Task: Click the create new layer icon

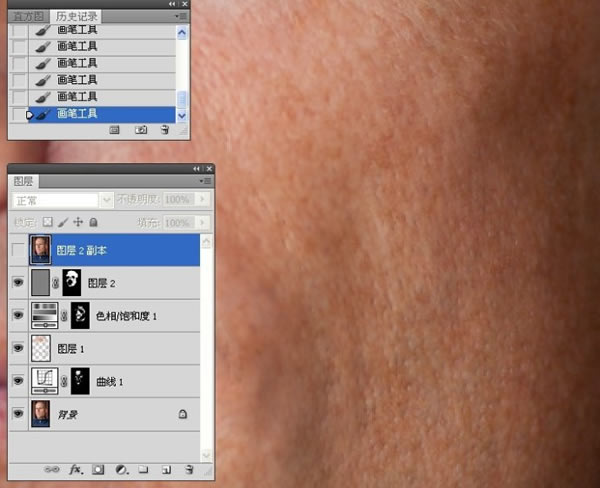Action: coord(166,470)
